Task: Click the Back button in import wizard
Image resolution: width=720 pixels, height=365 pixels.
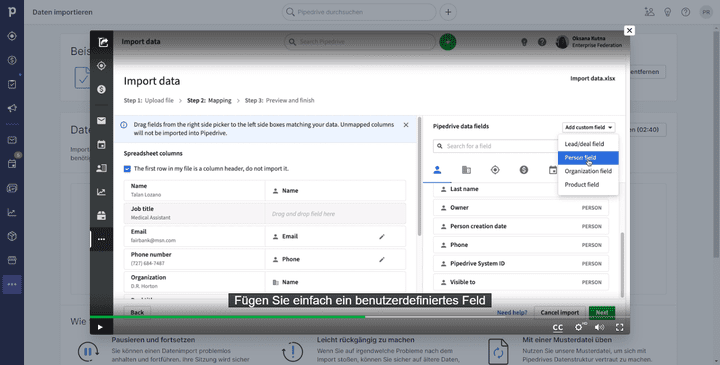Action: click(137, 312)
